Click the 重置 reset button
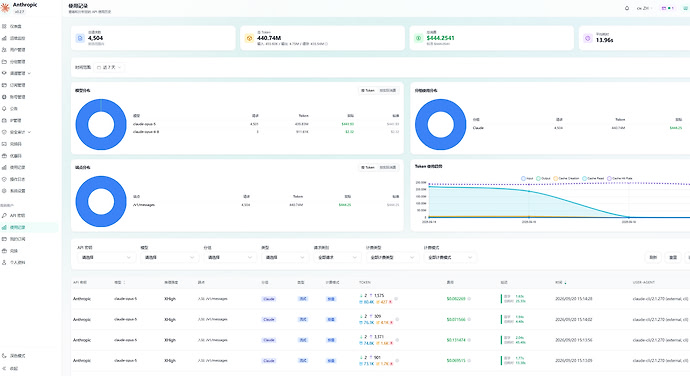 click(673, 257)
